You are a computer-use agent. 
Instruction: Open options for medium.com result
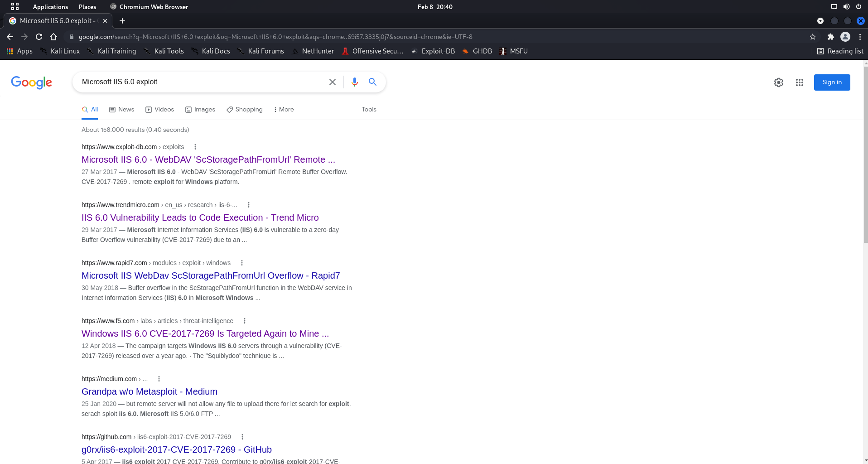[159, 379]
